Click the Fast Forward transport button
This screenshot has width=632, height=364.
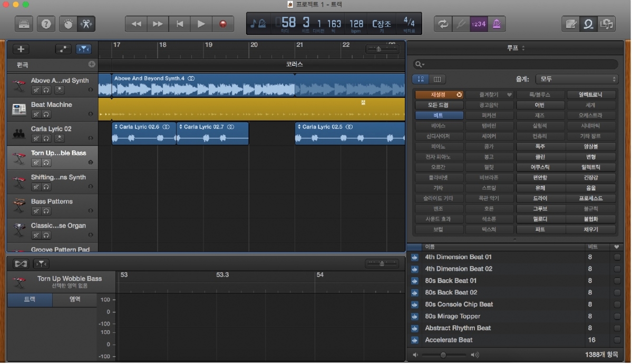[158, 24]
